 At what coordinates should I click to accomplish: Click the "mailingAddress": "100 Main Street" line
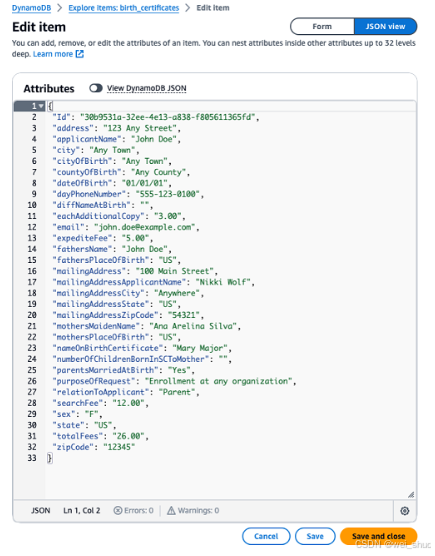135,271
